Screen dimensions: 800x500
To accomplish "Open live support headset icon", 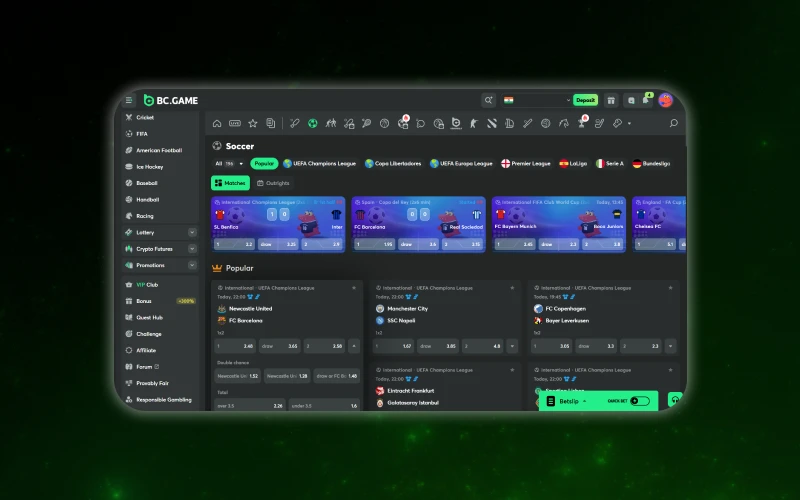I will tap(675, 399).
